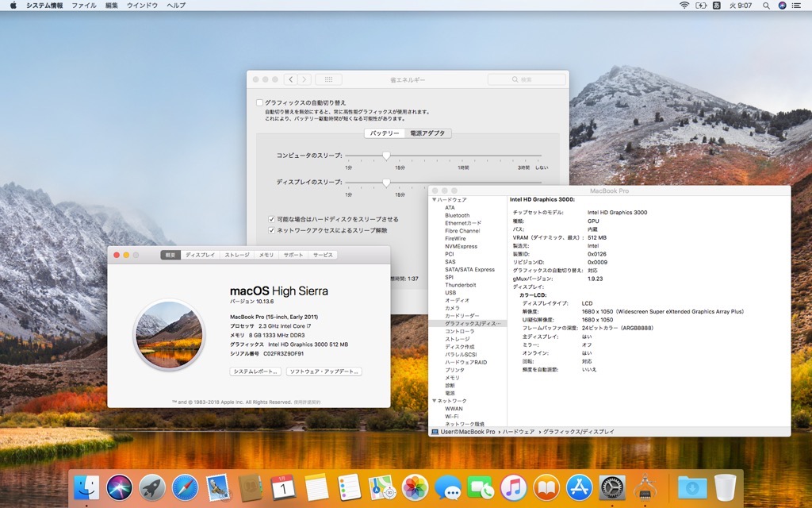
Task: Uncheck ネットワークアクセスによるスリープ解除
Action: click(271, 230)
